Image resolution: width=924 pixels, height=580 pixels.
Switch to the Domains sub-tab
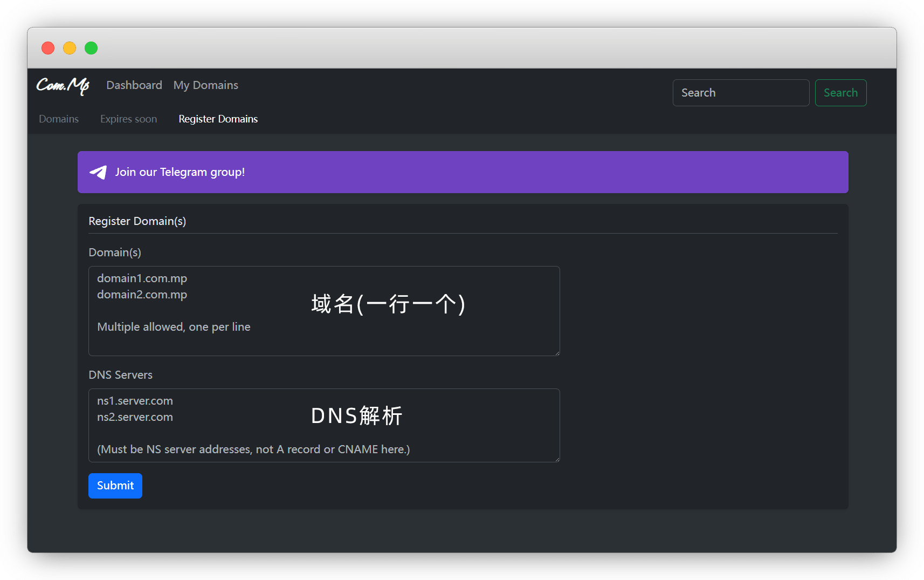(59, 119)
